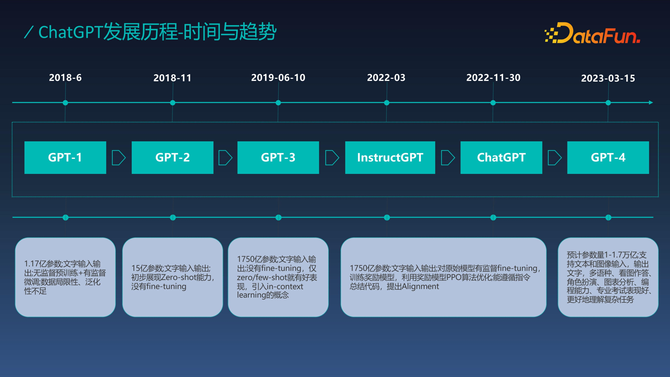This screenshot has height=377, width=670.
Task: Select the PPO Alignment description card
Action: (444, 277)
